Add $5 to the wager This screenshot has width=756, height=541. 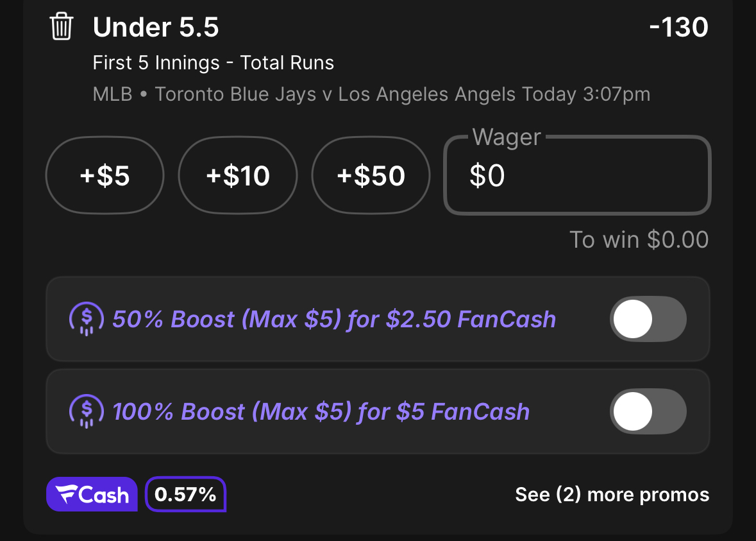(105, 175)
